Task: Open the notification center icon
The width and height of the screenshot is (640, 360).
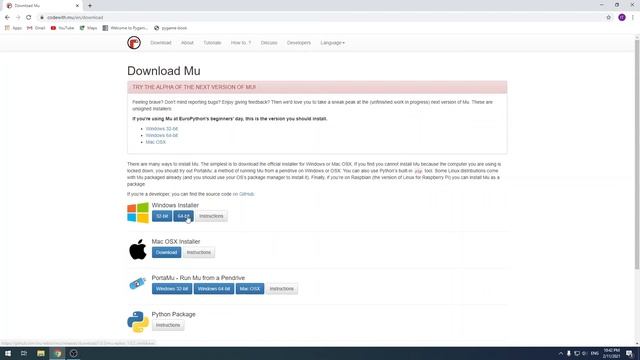Action: 630,353
